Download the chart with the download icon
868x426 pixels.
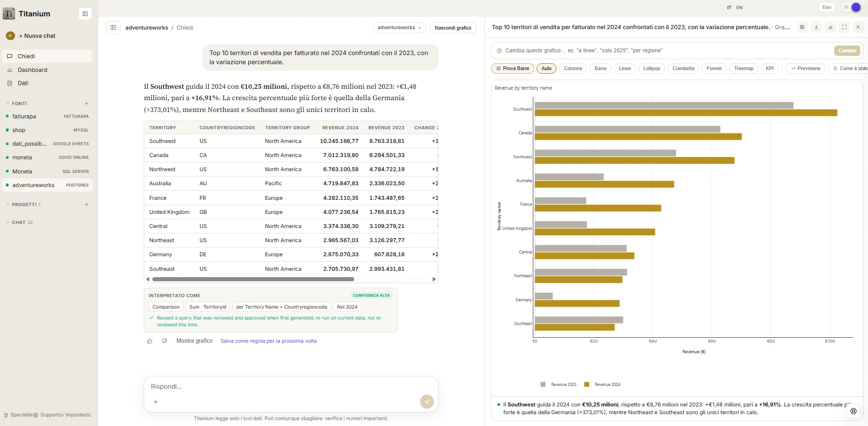(816, 27)
